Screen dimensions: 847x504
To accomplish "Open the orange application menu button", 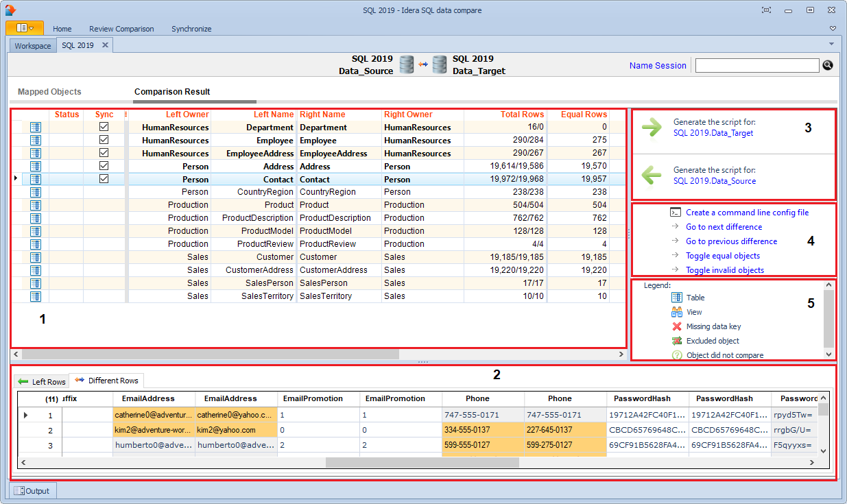I will pos(25,28).
